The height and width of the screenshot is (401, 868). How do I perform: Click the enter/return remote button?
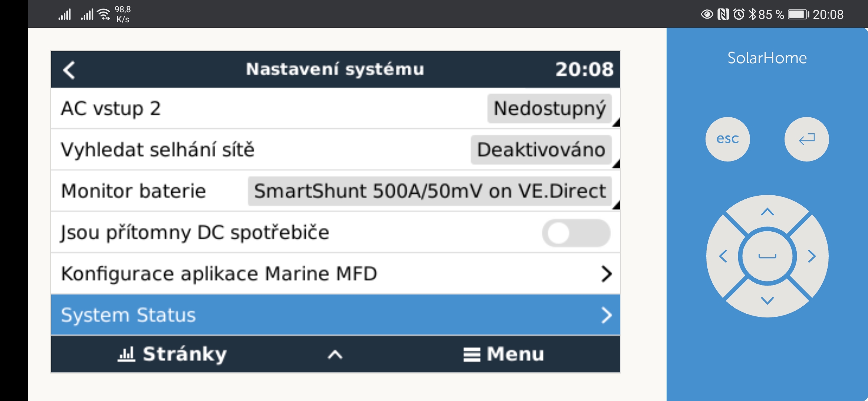pyautogui.click(x=806, y=139)
